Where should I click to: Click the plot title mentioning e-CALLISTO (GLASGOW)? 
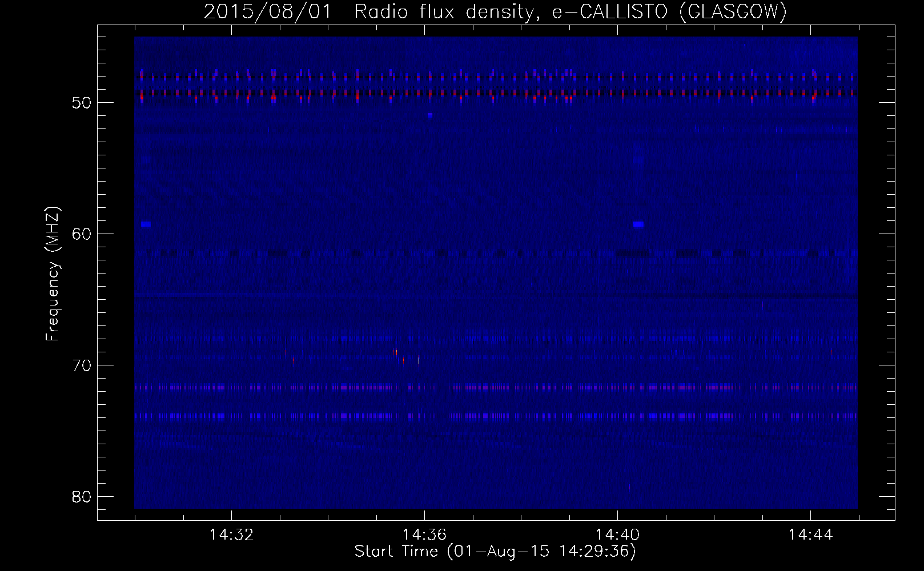[x=495, y=11]
